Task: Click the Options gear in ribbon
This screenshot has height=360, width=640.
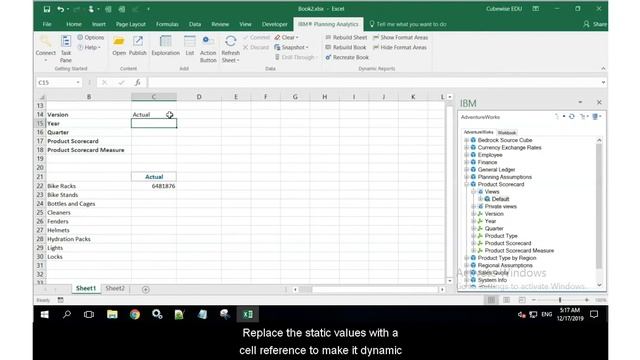Action: point(91,37)
